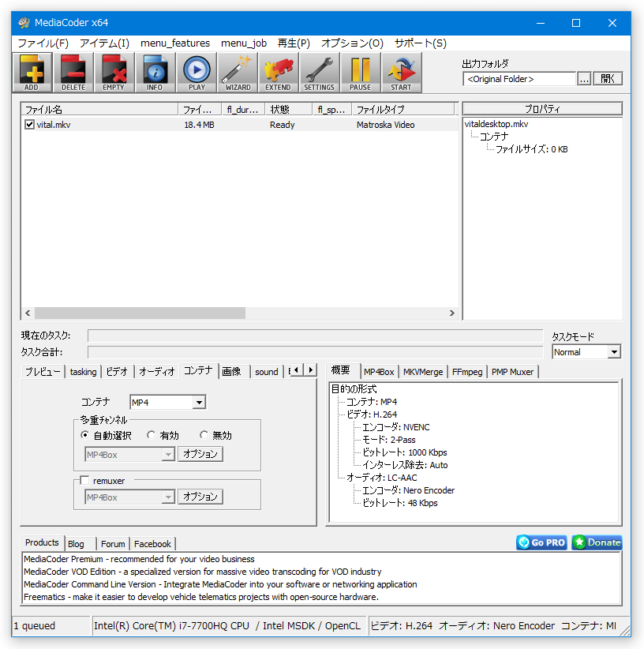Click the ADD toolbar icon
This screenshot has height=649, width=644.
(x=32, y=72)
